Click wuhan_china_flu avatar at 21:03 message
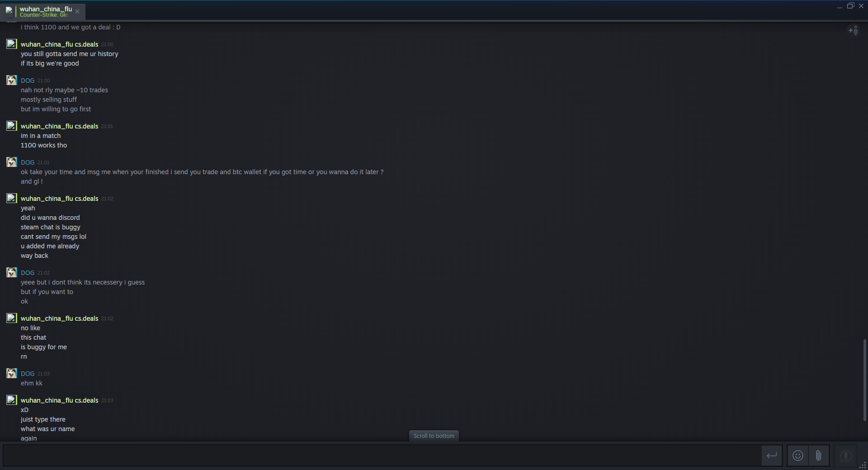This screenshot has width=868, height=470. click(x=12, y=400)
